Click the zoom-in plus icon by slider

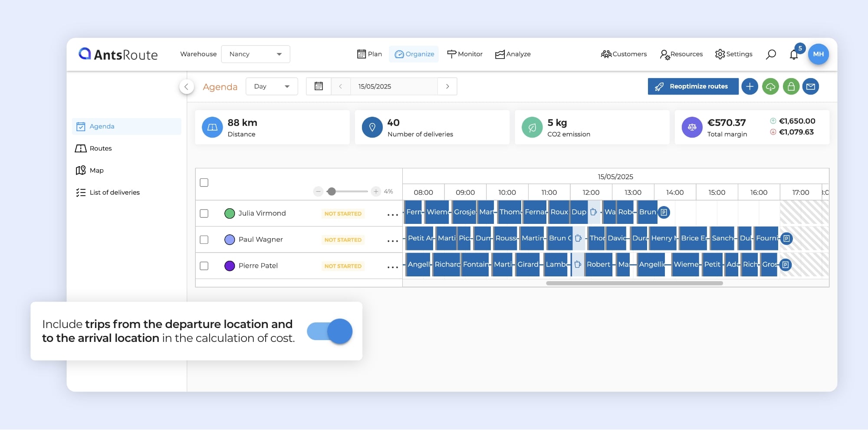pyautogui.click(x=376, y=191)
